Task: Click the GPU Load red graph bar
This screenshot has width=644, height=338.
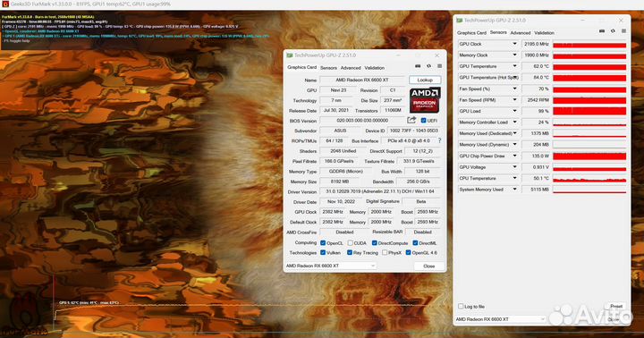Action: point(589,111)
